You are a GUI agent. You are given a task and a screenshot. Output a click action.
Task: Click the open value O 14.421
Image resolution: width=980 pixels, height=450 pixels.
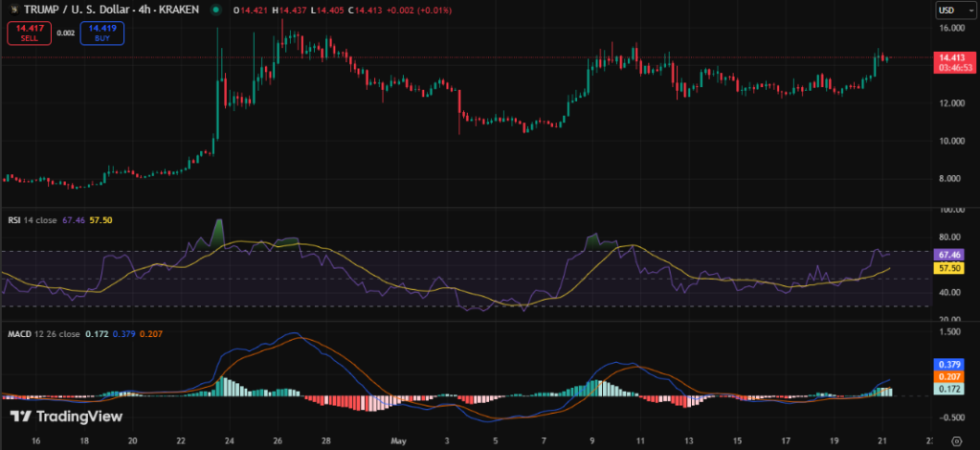(252, 11)
